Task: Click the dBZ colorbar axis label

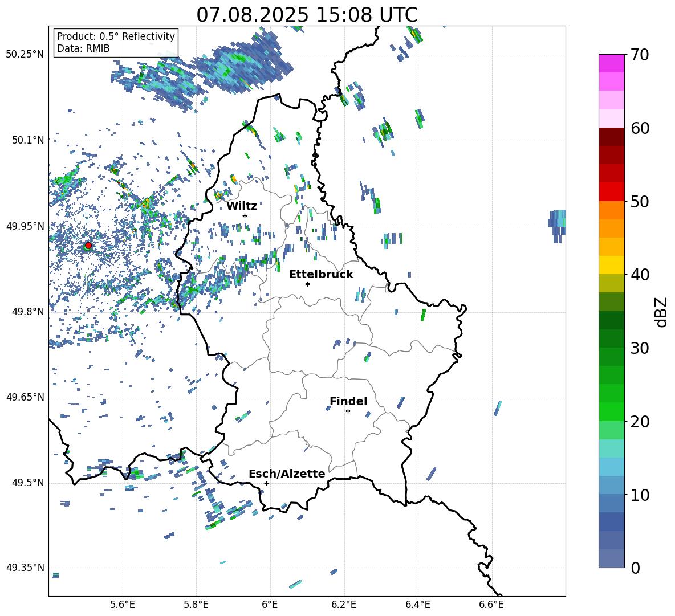Action: 662,312
